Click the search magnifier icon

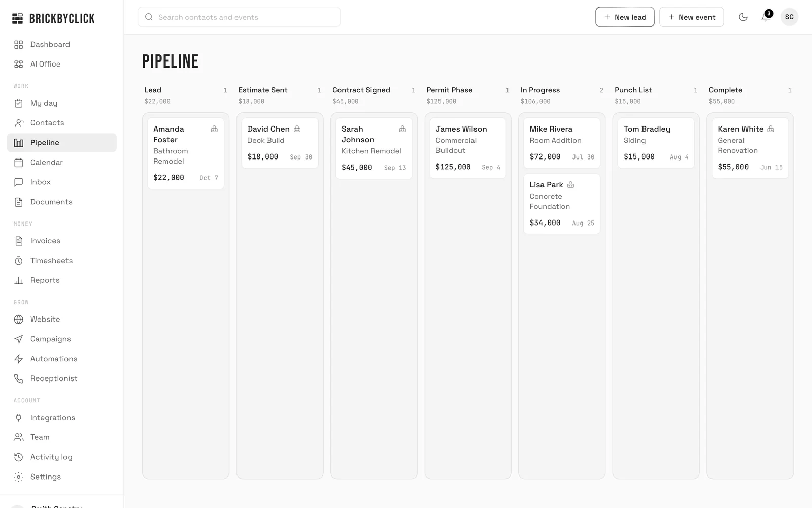(x=149, y=17)
